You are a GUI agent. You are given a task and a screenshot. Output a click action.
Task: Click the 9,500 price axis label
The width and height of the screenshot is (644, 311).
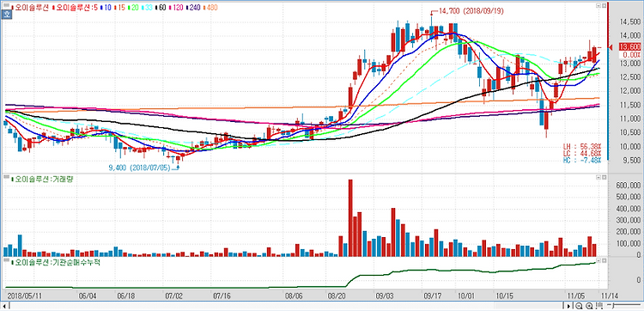click(x=631, y=160)
